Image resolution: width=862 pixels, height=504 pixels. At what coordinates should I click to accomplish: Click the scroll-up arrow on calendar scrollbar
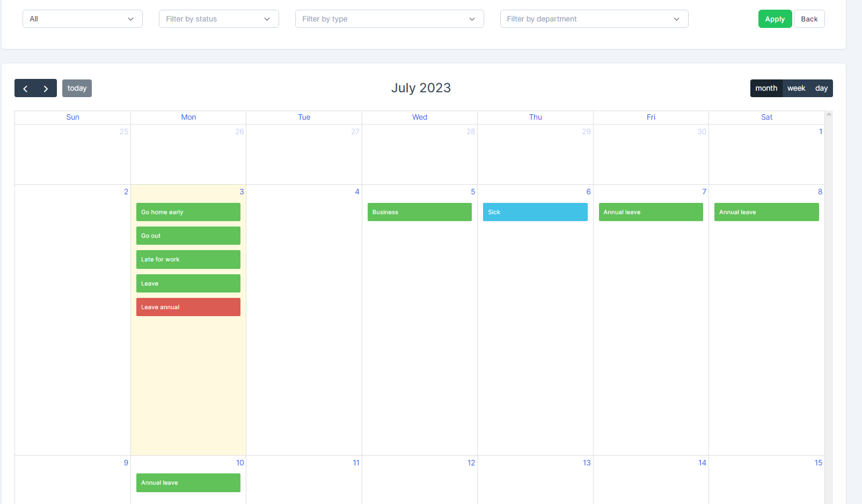click(829, 114)
